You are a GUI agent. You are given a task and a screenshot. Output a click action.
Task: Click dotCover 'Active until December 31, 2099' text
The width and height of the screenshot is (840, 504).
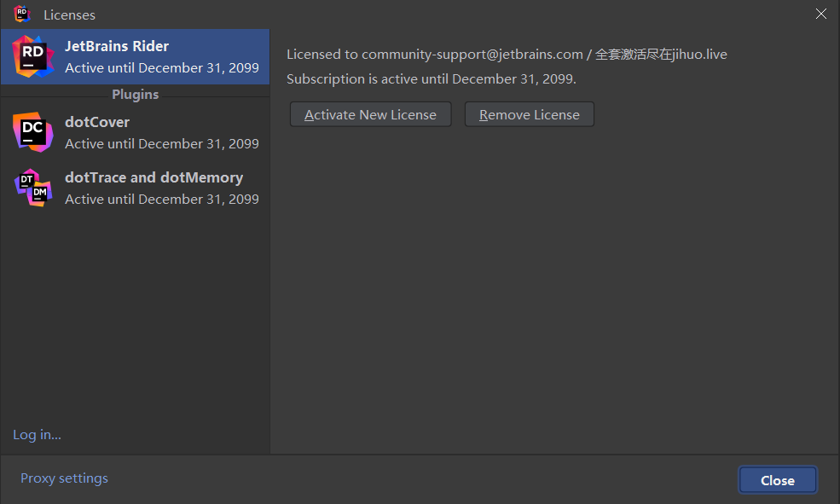162,143
